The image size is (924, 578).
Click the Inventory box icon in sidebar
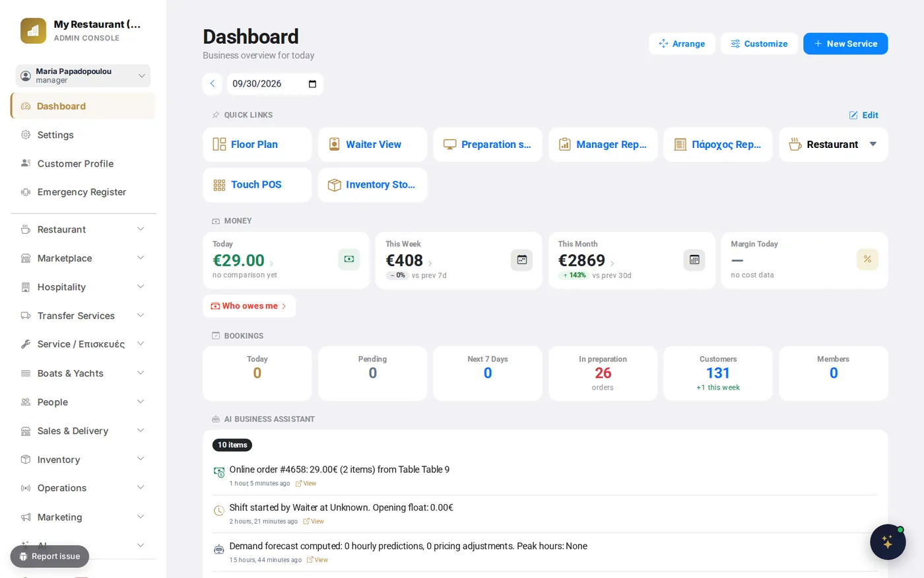[26, 459]
